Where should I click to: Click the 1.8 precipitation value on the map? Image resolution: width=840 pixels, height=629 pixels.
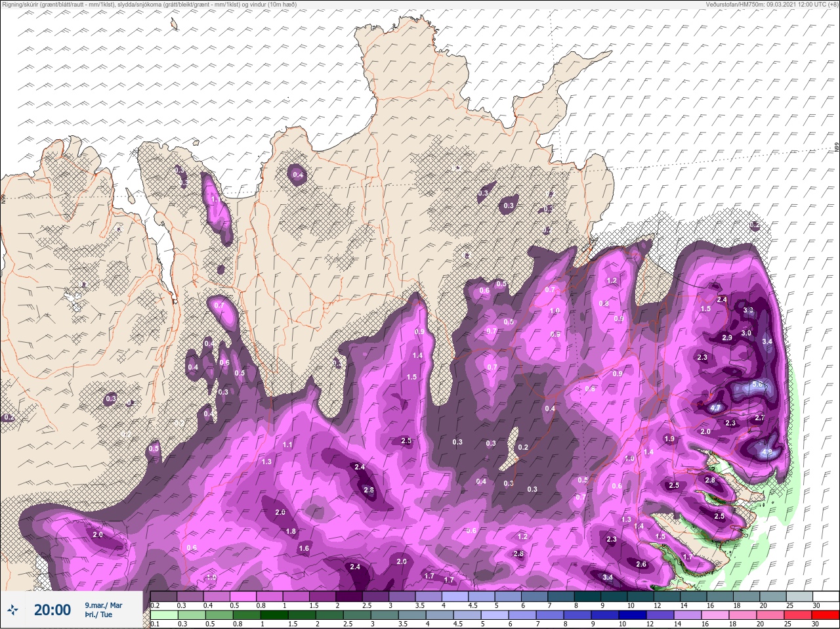291,531
